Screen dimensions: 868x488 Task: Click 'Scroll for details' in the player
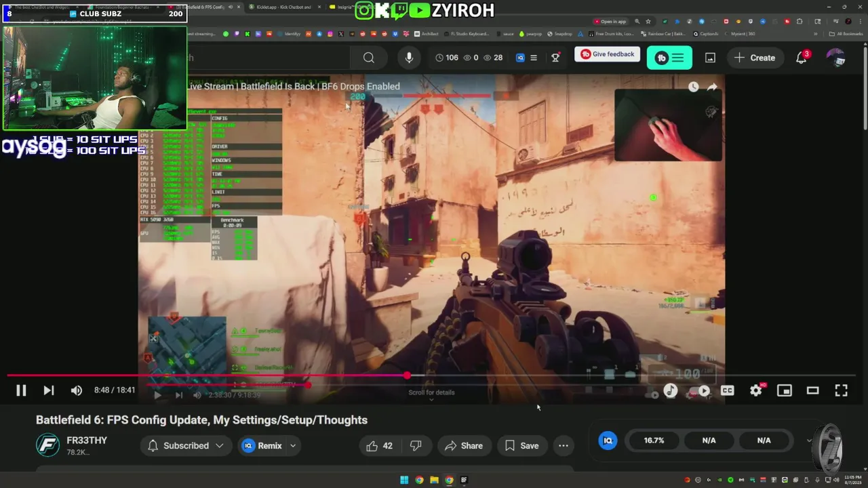[x=431, y=393]
